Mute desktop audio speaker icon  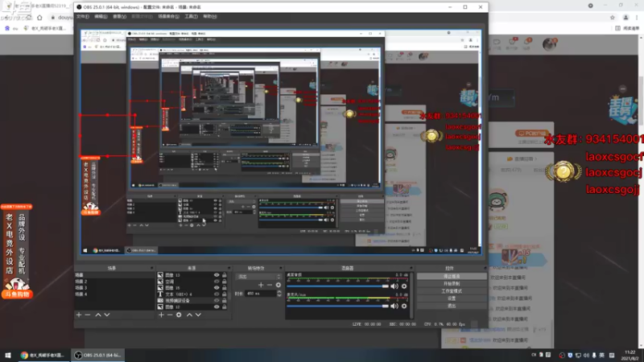click(x=394, y=286)
